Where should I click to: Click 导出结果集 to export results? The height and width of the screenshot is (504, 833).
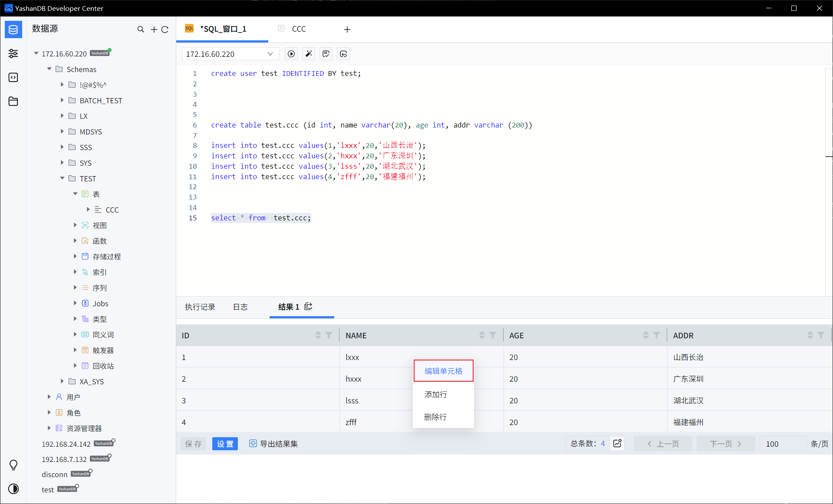point(273,444)
